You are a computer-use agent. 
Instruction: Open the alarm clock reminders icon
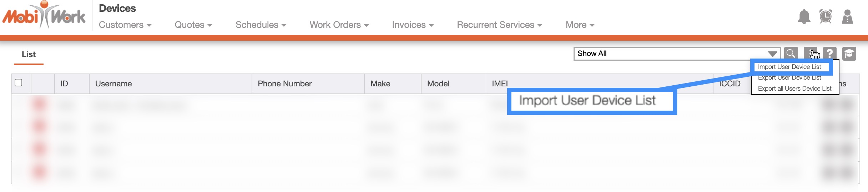click(x=826, y=16)
